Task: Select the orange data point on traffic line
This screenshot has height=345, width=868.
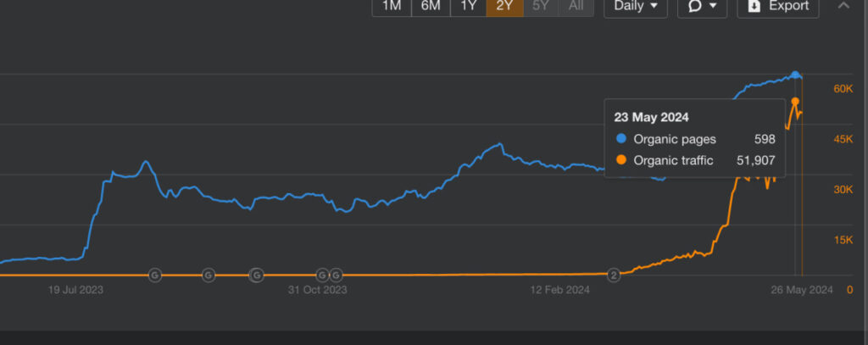Action: coord(795,102)
